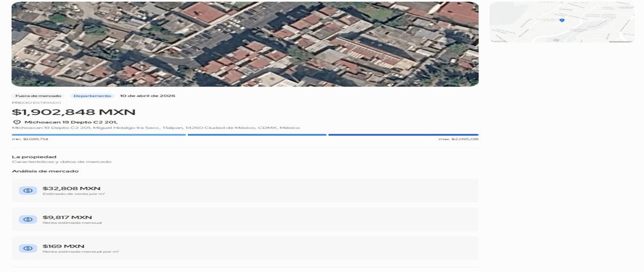This screenshot has width=644, height=272.
Task: Click the "Michoacan 19 Depto C2 201" address title
Action: tap(71, 122)
